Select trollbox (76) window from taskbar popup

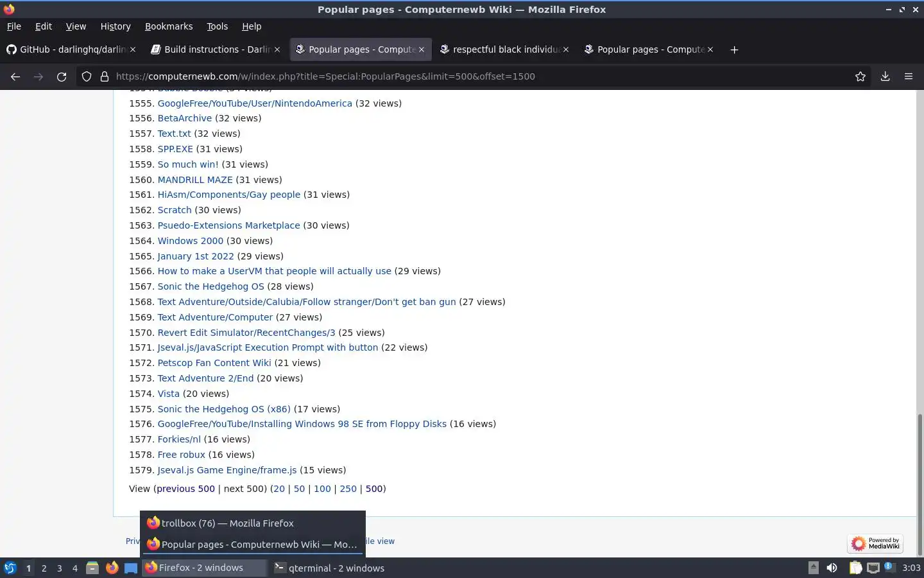[x=253, y=523]
